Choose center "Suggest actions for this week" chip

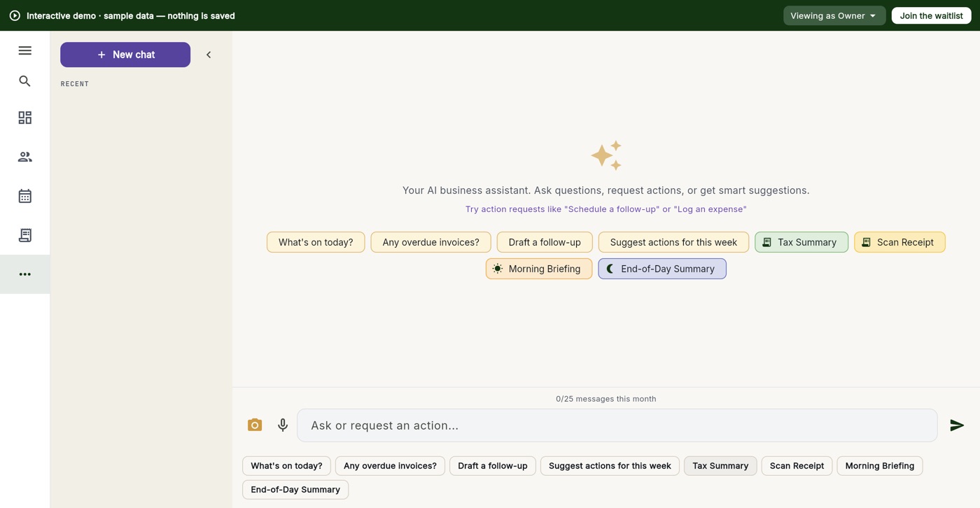coord(673,242)
